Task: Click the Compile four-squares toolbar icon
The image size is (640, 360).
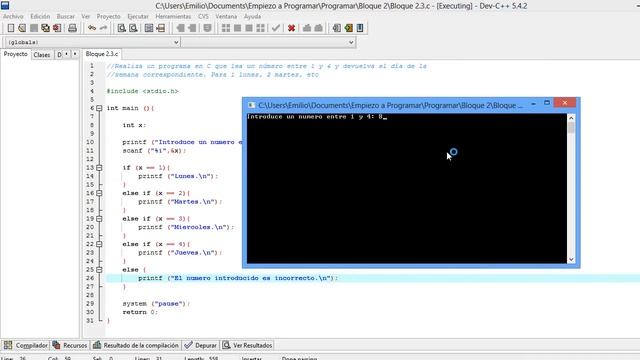Action: coord(226,28)
